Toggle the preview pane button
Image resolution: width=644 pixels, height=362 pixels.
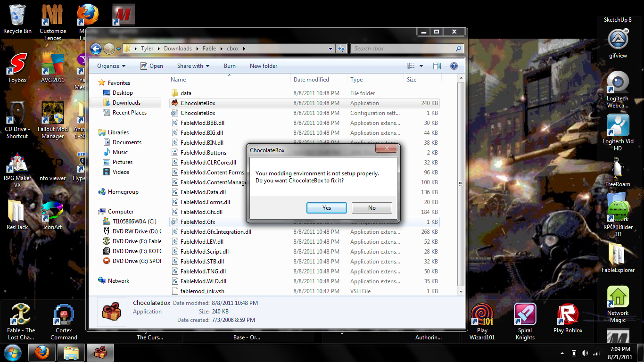(437, 66)
